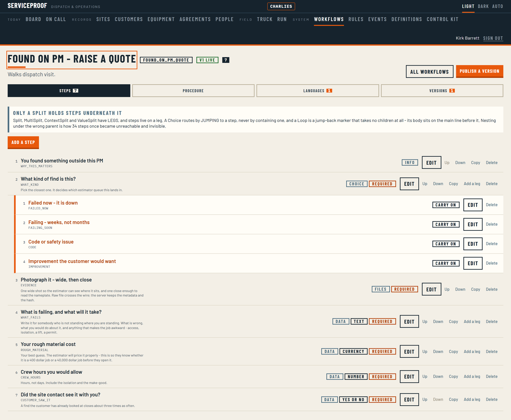Go back to All Workflows
The image size is (511, 420).
[429, 72]
